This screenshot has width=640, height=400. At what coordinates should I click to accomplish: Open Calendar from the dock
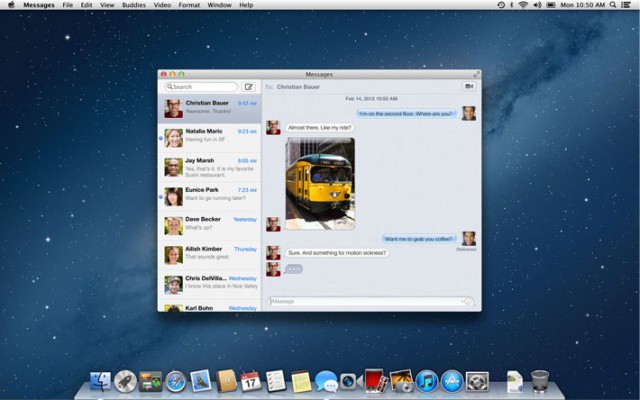click(x=251, y=381)
